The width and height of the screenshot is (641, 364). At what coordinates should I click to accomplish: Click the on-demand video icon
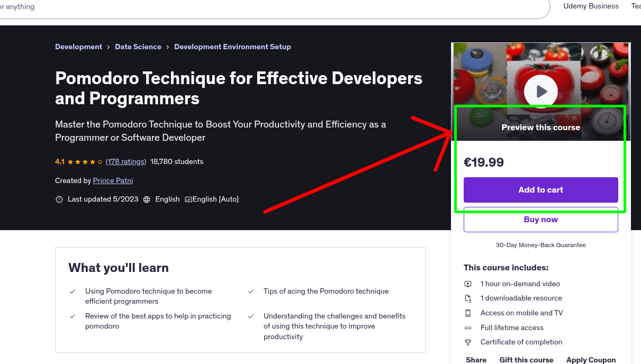coord(468,284)
